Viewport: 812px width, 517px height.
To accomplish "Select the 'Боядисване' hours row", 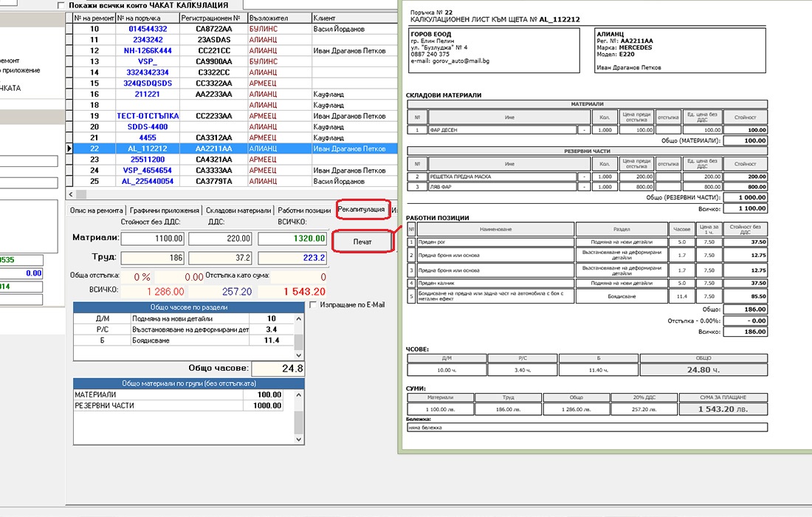I will point(184,340).
